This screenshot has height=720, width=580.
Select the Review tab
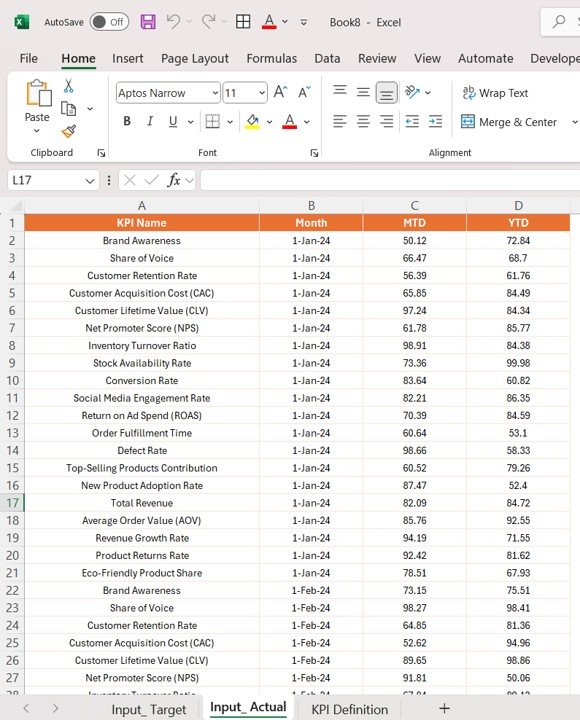[x=377, y=58]
